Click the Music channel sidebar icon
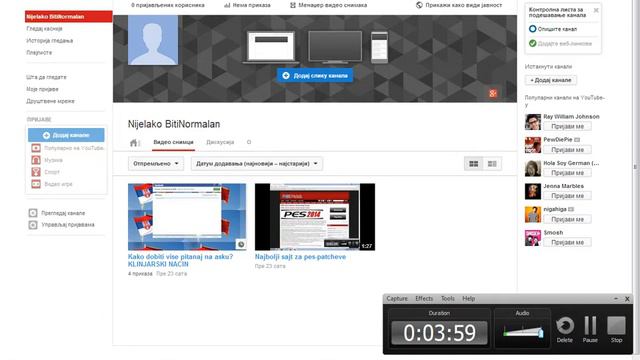The image size is (640, 360). (x=36, y=160)
